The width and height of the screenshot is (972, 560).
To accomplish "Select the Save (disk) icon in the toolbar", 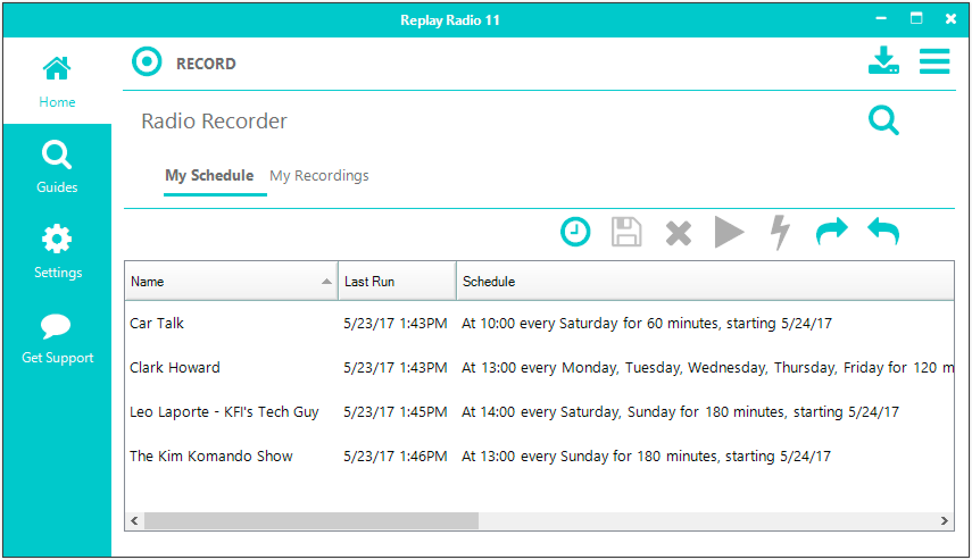I will [x=626, y=232].
